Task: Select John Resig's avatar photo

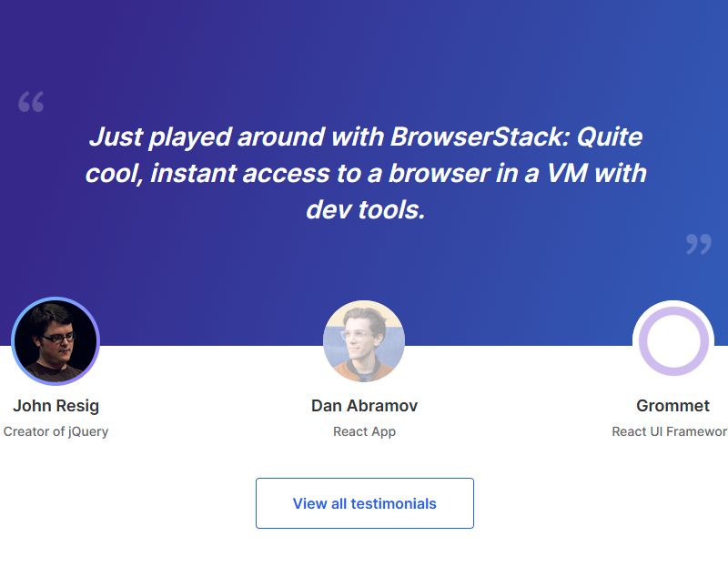Action: click(x=56, y=341)
